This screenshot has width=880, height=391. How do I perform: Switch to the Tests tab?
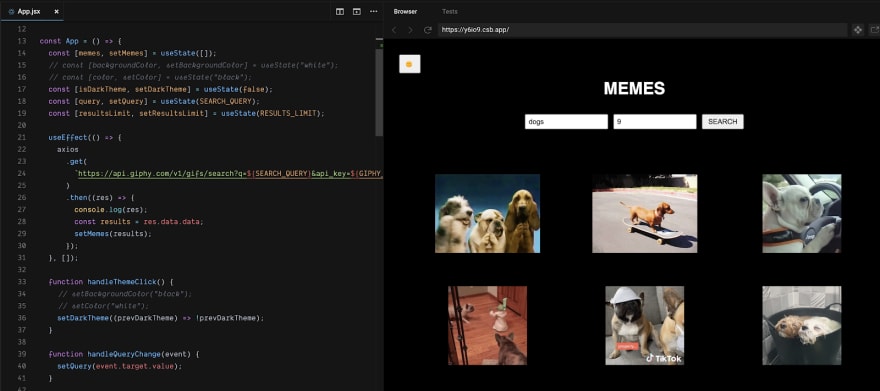[x=450, y=11]
